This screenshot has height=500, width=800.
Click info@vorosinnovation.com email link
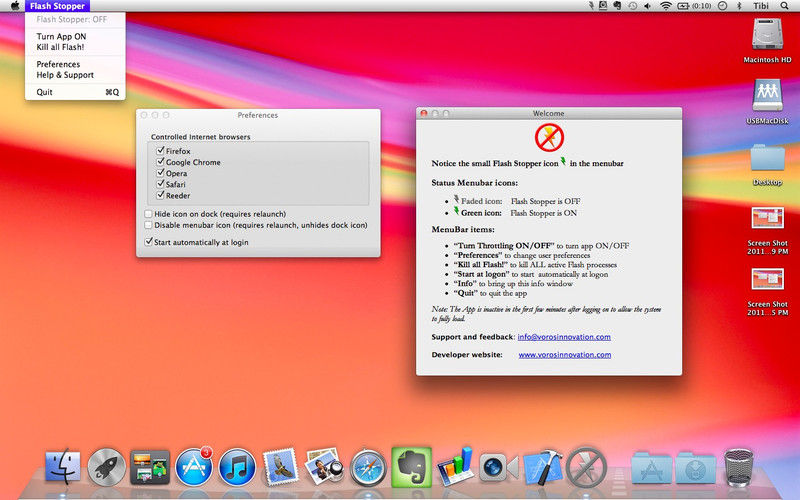pos(564,337)
